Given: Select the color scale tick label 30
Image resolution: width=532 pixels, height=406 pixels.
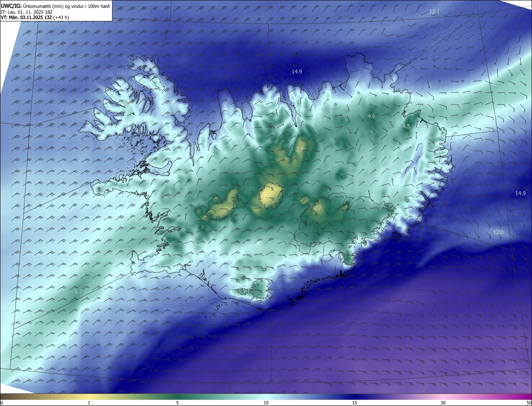Looking at the screenshot, I should coord(443,403).
